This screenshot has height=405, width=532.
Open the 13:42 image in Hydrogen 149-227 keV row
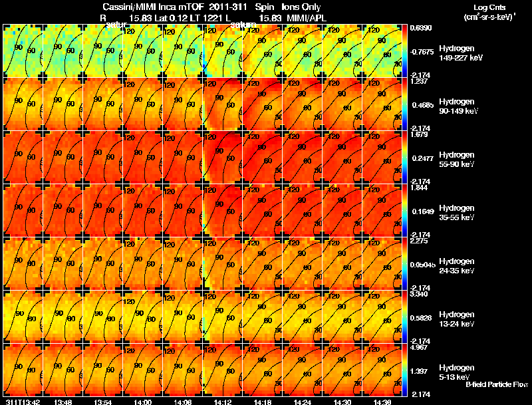pyautogui.click(x=23, y=51)
